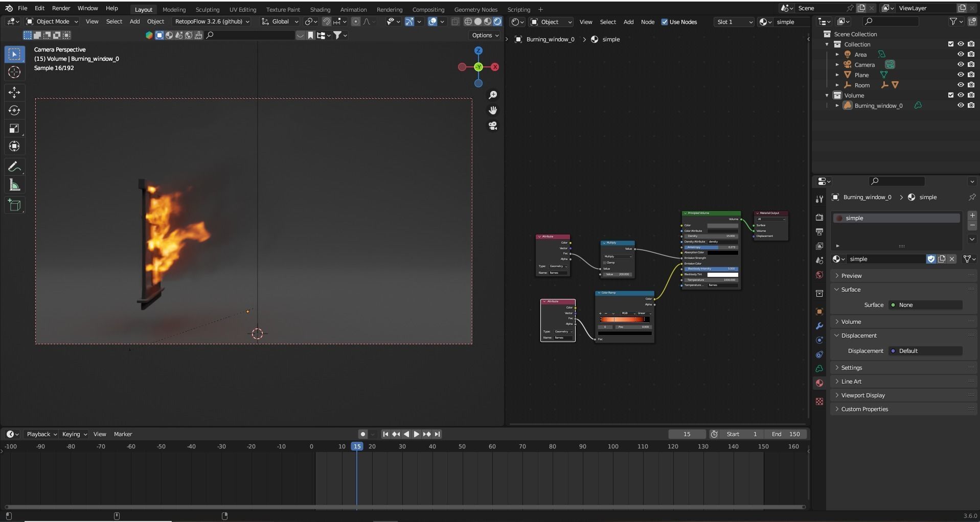Viewport: 980px width, 522px height.
Task: Open the Global transform orientation dropdown
Action: (280, 21)
